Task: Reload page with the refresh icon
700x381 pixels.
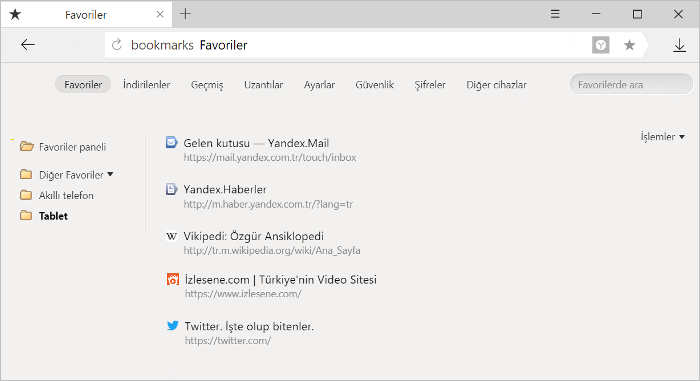Action: point(117,45)
